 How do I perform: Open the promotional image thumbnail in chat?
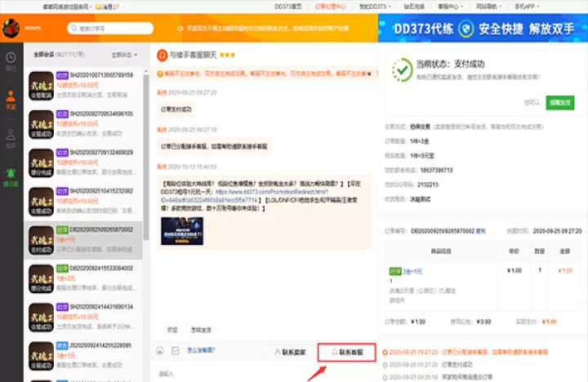pyautogui.click(x=182, y=231)
